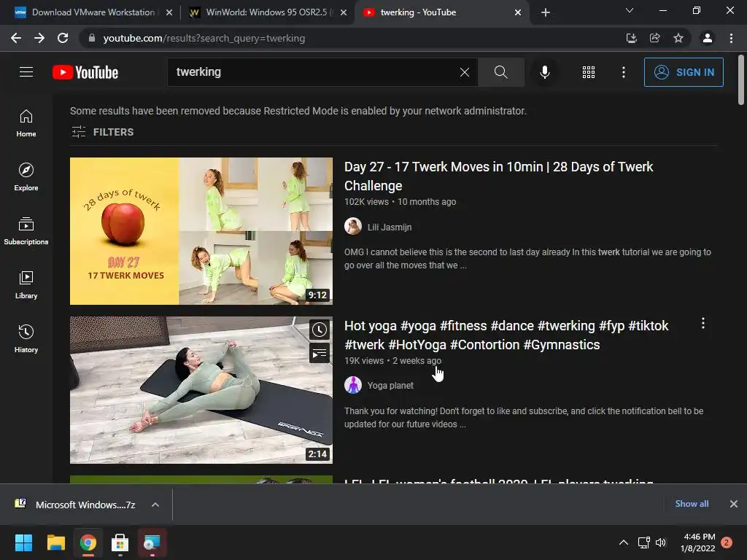Open Lili Jasmijn channel name link

click(390, 227)
